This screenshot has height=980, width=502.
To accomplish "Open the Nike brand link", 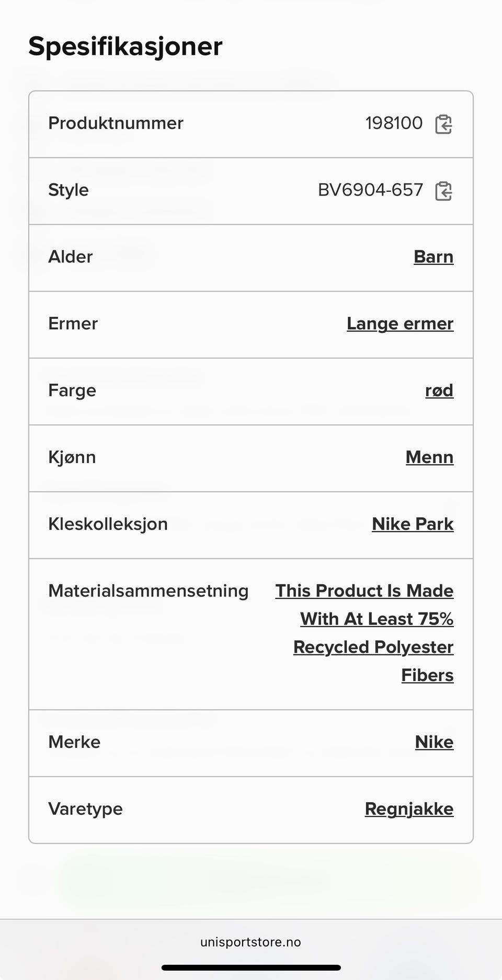I will [x=434, y=742].
